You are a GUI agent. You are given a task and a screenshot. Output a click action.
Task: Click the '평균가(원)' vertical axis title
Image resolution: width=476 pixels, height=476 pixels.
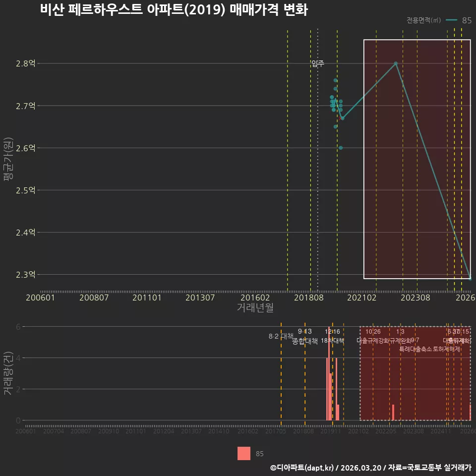tap(8, 159)
